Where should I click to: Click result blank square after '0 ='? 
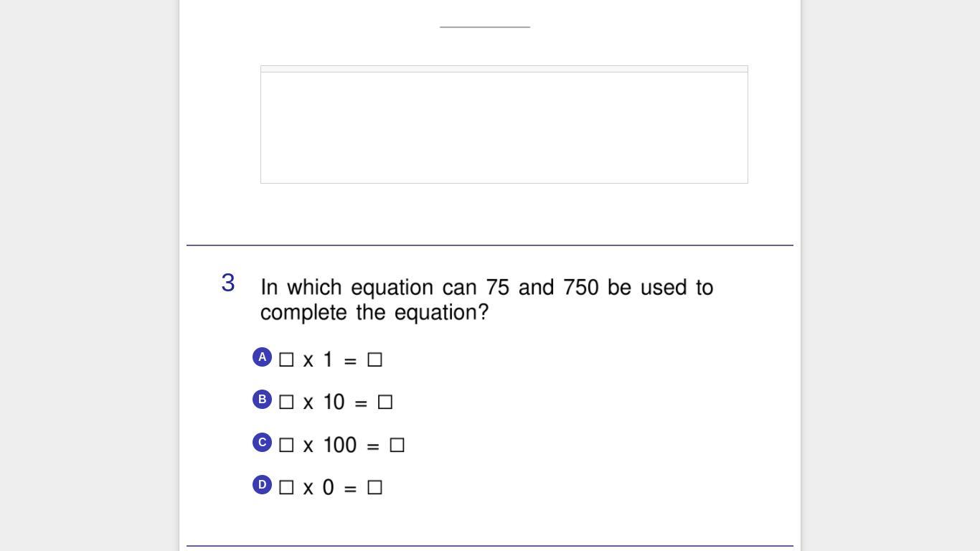[x=374, y=487]
